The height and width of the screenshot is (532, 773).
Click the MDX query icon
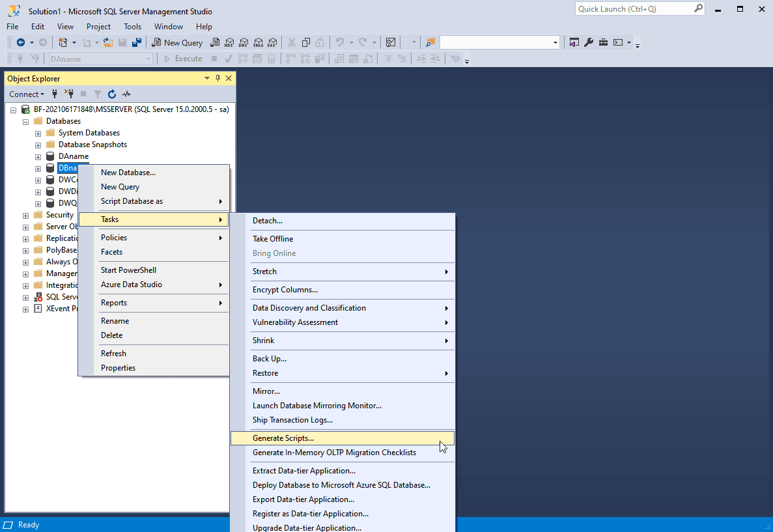(229, 42)
